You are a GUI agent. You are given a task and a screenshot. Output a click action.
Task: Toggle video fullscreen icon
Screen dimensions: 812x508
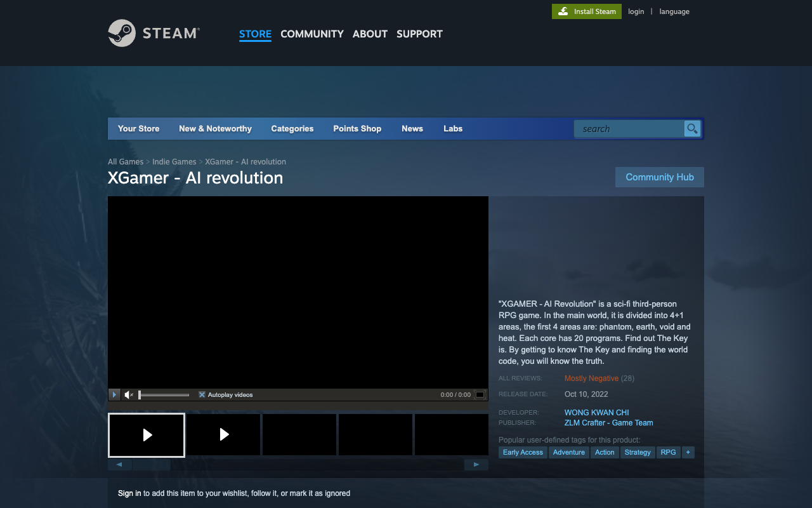(480, 395)
